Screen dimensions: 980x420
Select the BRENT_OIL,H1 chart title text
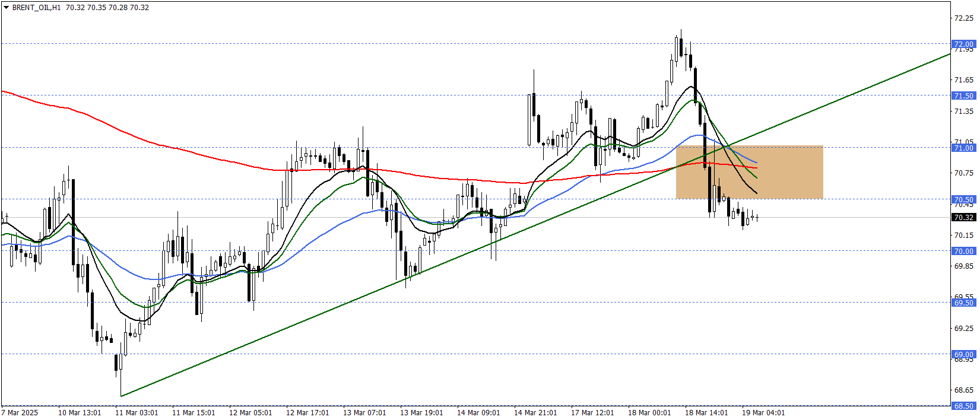pyautogui.click(x=37, y=8)
